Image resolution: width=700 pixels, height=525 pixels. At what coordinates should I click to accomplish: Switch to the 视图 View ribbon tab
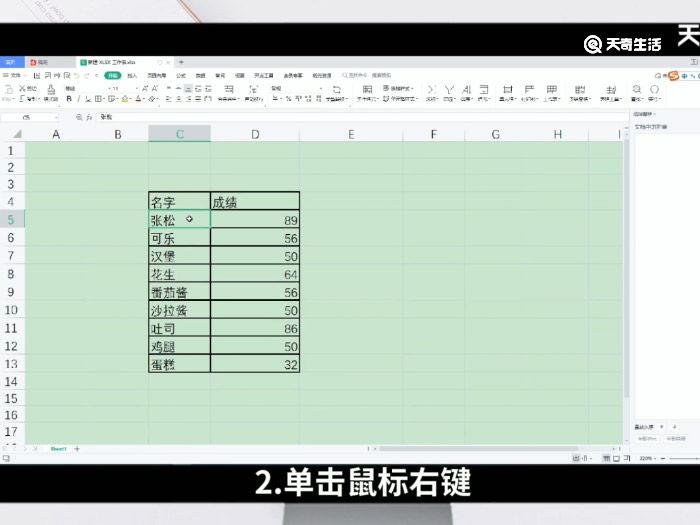point(240,75)
